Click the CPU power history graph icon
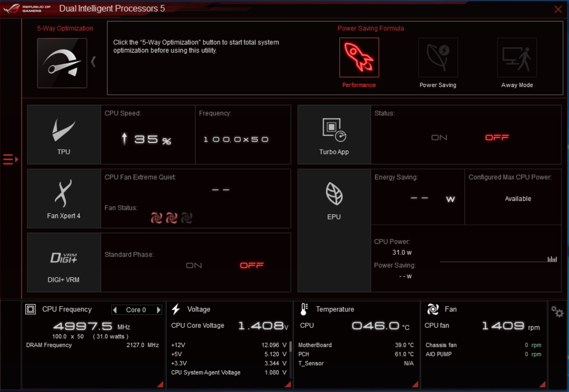Image resolution: width=569 pixels, height=392 pixels. 552,259
